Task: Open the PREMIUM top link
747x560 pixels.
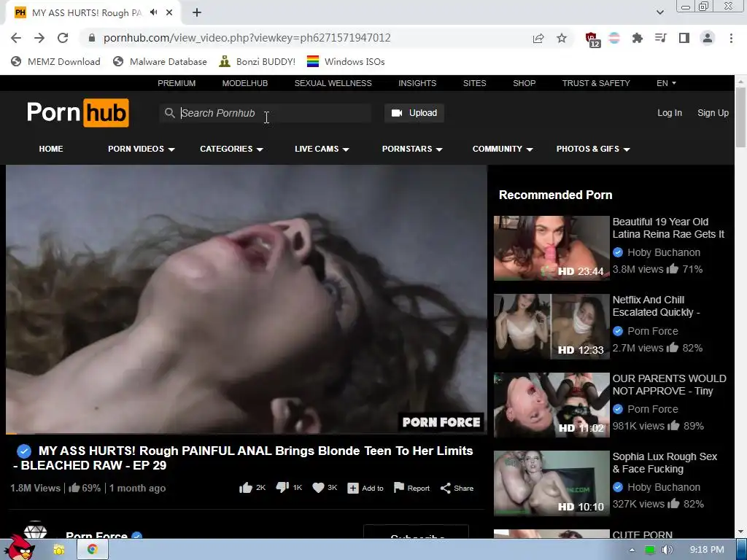Action: click(177, 83)
